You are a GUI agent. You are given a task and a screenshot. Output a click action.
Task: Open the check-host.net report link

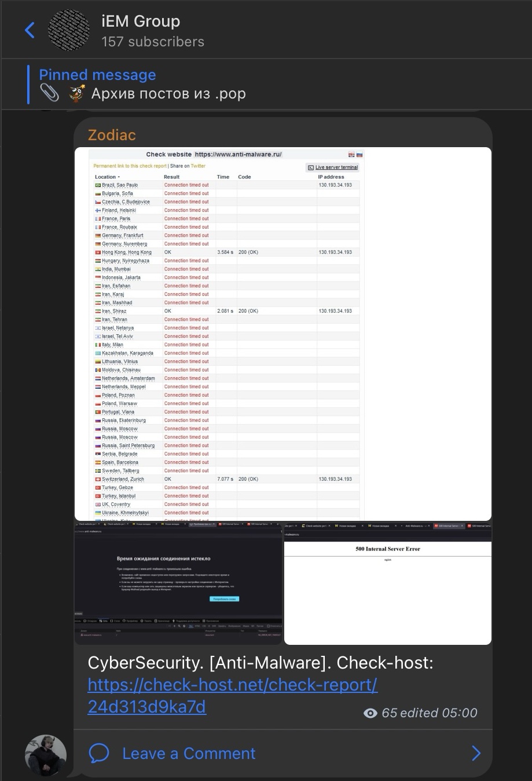[x=232, y=695]
